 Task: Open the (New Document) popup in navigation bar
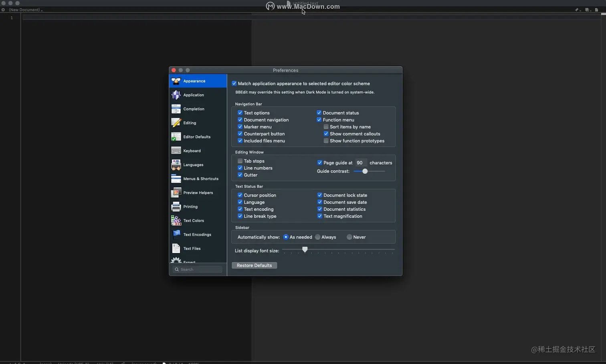[26, 10]
